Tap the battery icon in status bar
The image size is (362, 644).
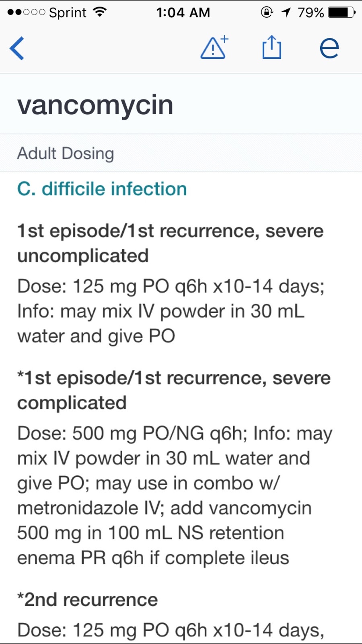(x=342, y=12)
